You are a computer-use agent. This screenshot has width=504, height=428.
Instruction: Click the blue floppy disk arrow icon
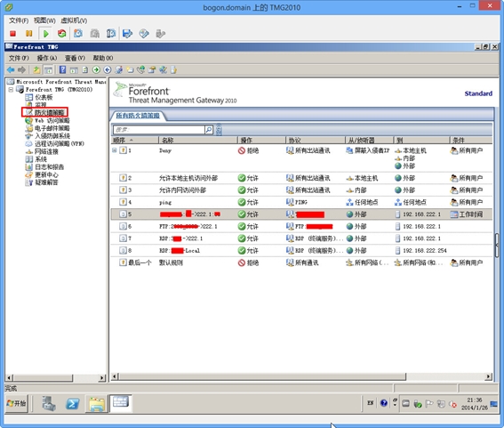(127, 34)
